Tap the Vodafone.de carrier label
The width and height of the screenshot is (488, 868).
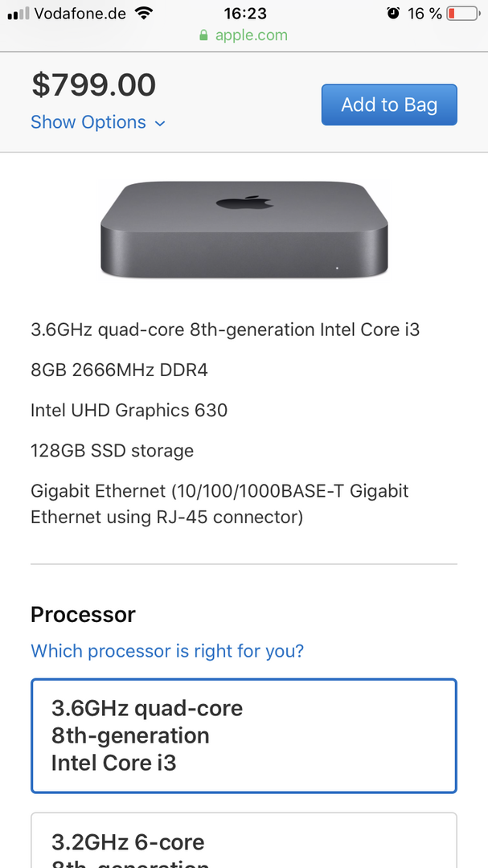coord(80,13)
